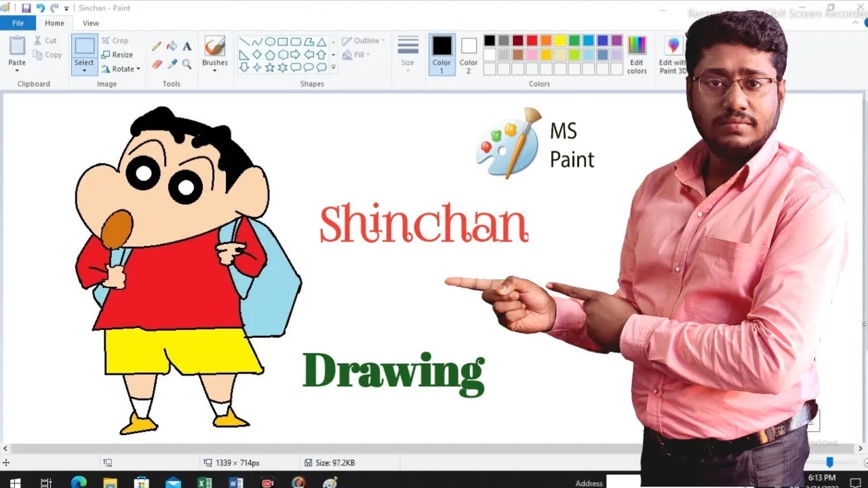Screen dimensions: 868x488
Task: Open Word from the taskbar
Action: tap(236, 483)
